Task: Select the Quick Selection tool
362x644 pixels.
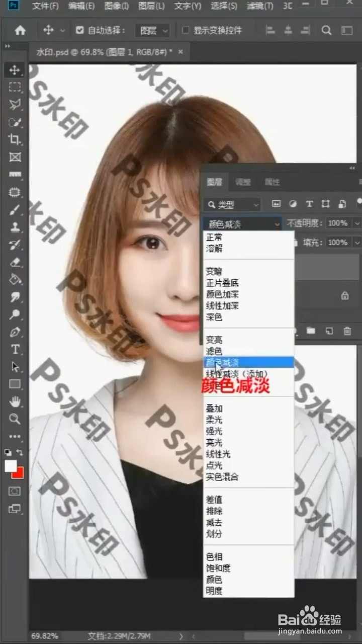Action: tap(15, 122)
